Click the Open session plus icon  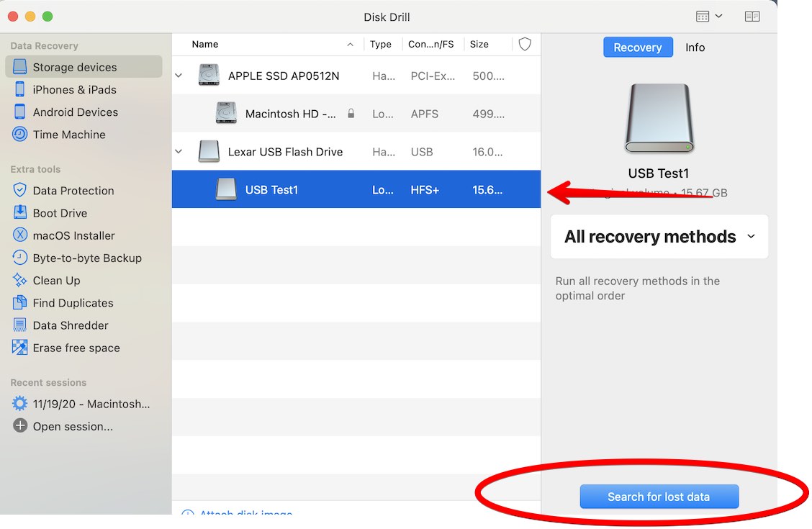19,426
